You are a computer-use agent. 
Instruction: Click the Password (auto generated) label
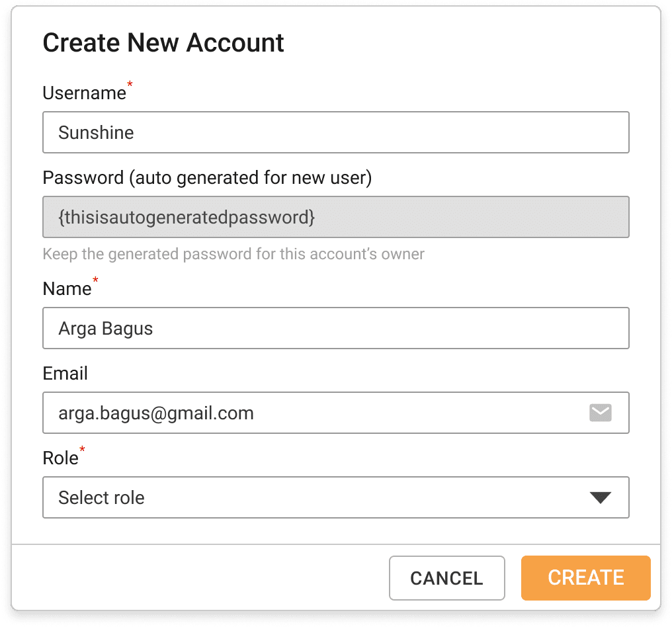[208, 177]
